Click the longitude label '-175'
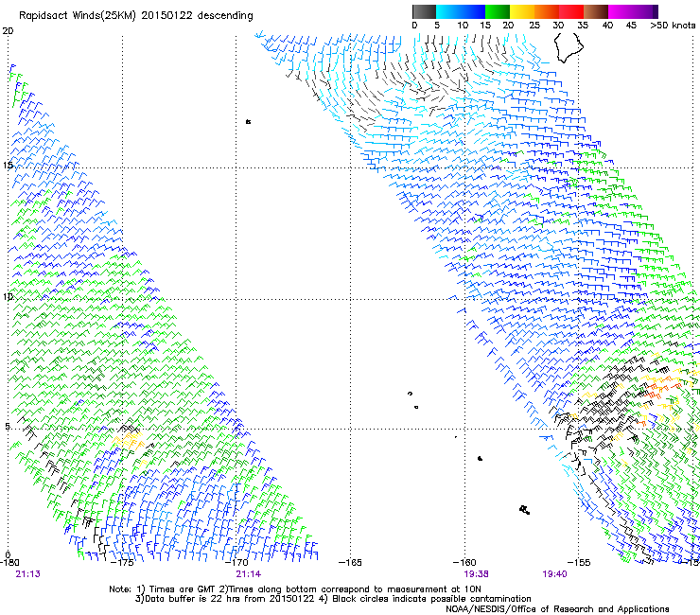Screen dimensions: 700x615 click(x=121, y=563)
